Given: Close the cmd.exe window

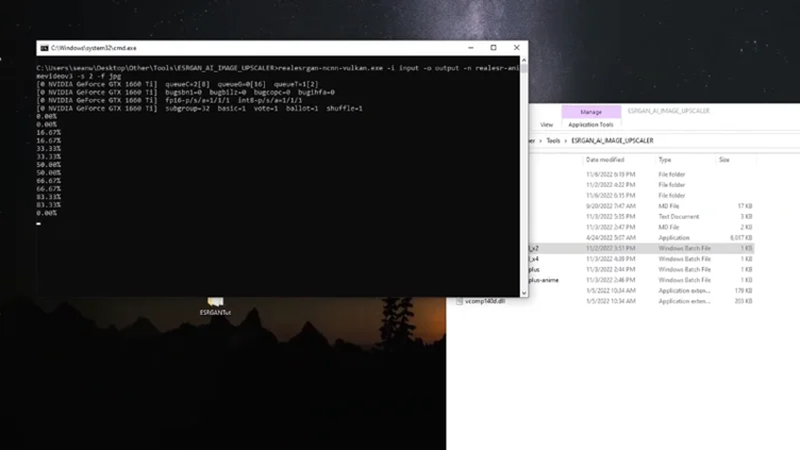Looking at the screenshot, I should [x=516, y=47].
